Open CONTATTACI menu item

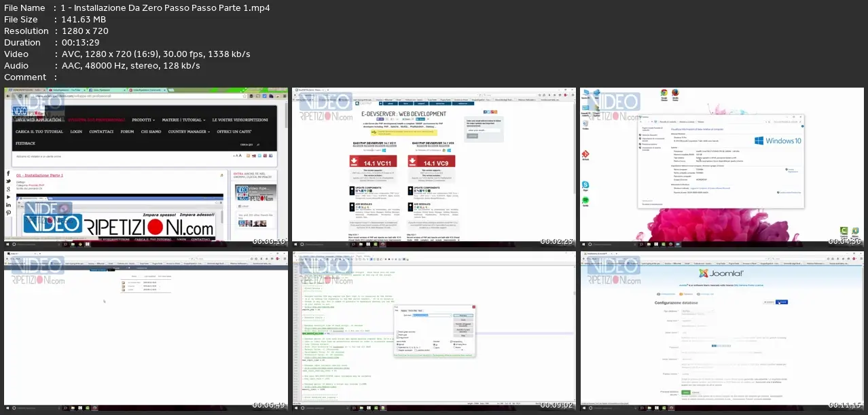(101, 132)
